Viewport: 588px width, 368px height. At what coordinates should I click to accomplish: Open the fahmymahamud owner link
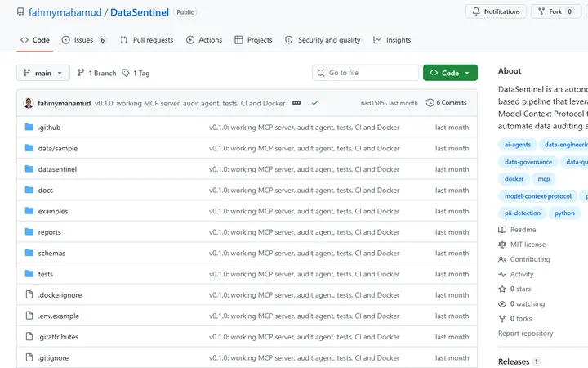coord(65,12)
